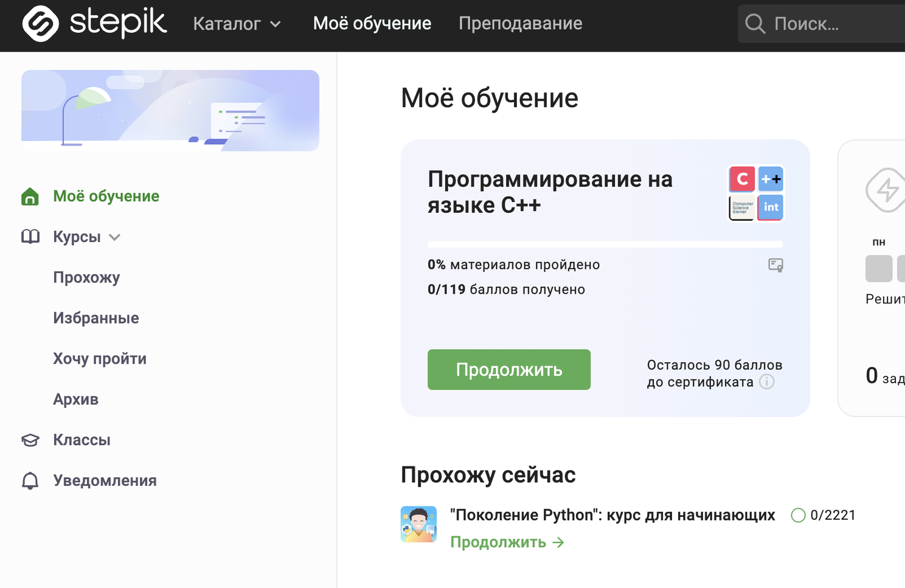Click the "0/119 баллов получено" text

(506, 289)
